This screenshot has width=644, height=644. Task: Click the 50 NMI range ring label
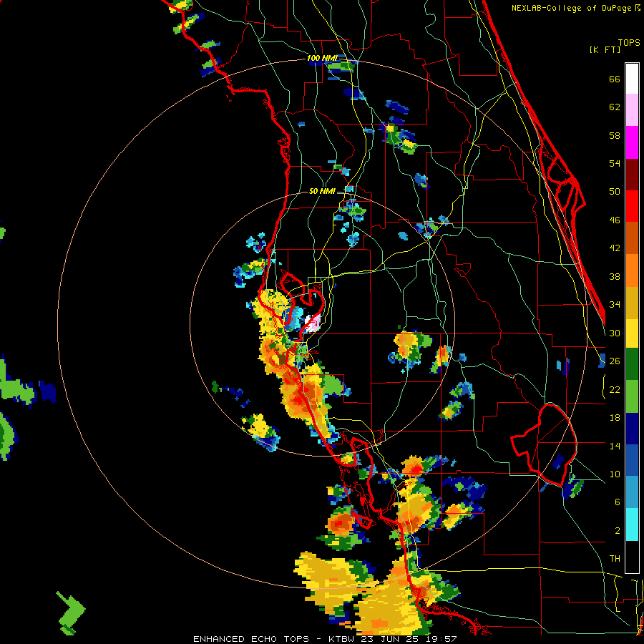(322, 191)
